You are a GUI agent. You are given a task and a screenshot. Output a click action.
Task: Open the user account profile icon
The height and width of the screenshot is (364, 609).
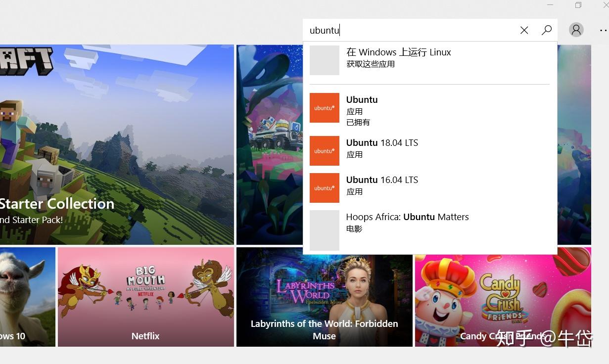[x=576, y=30]
